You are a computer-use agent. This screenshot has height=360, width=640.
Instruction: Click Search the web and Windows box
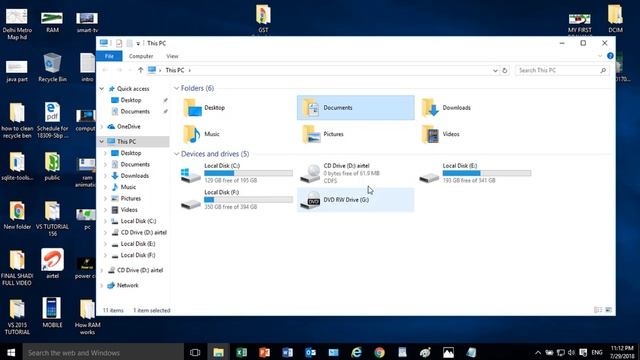[103, 352]
